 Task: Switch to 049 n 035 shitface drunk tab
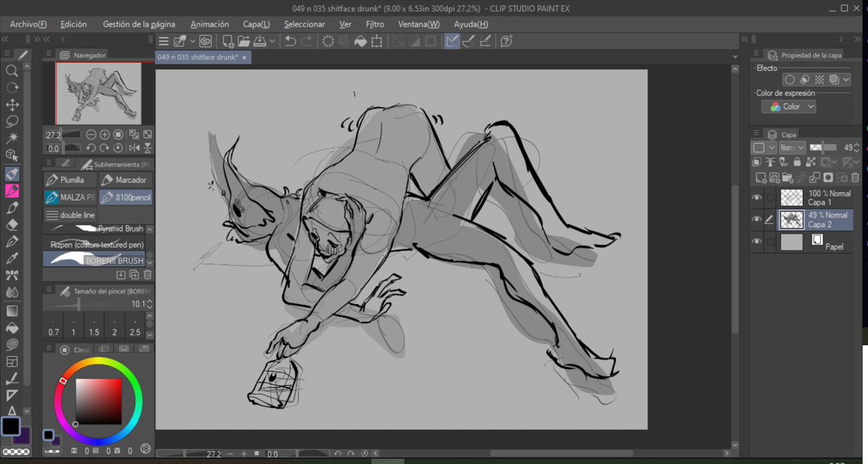[x=203, y=57]
